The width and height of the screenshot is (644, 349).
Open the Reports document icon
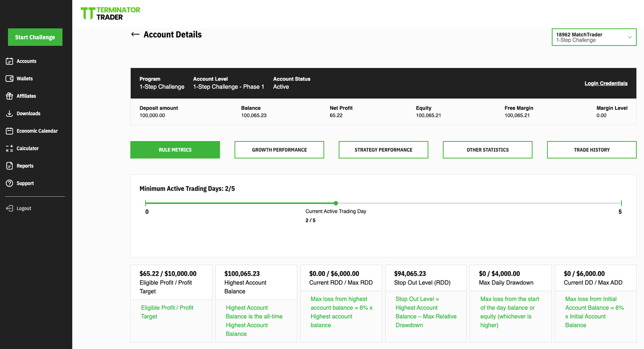click(x=10, y=166)
